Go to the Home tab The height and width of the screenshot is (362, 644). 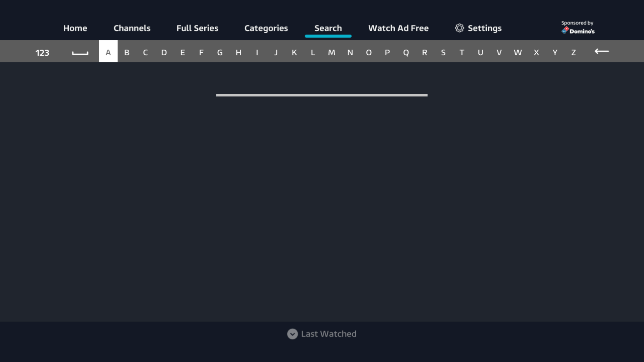(x=75, y=28)
